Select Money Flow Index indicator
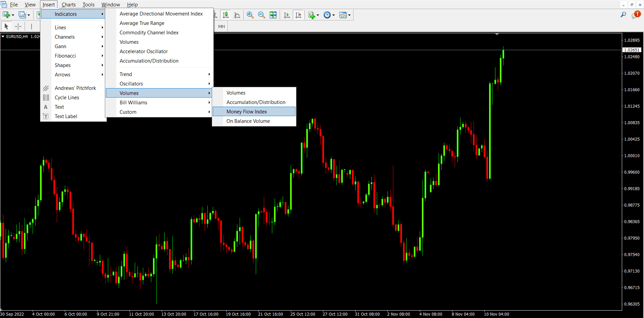The image size is (644, 318). pos(254,112)
